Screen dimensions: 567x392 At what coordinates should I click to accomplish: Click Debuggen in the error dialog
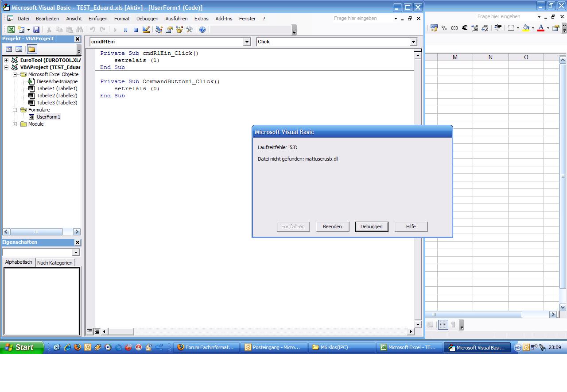371,227
